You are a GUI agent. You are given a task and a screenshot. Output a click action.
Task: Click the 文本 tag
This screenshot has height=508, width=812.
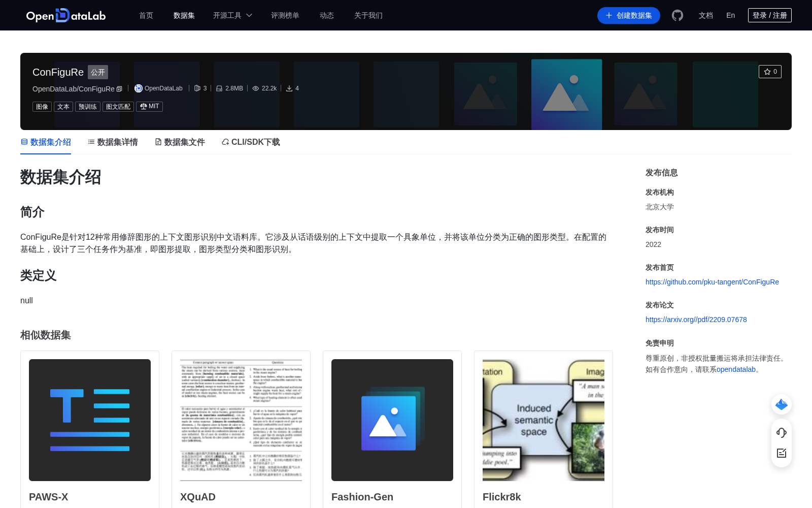pyautogui.click(x=63, y=107)
